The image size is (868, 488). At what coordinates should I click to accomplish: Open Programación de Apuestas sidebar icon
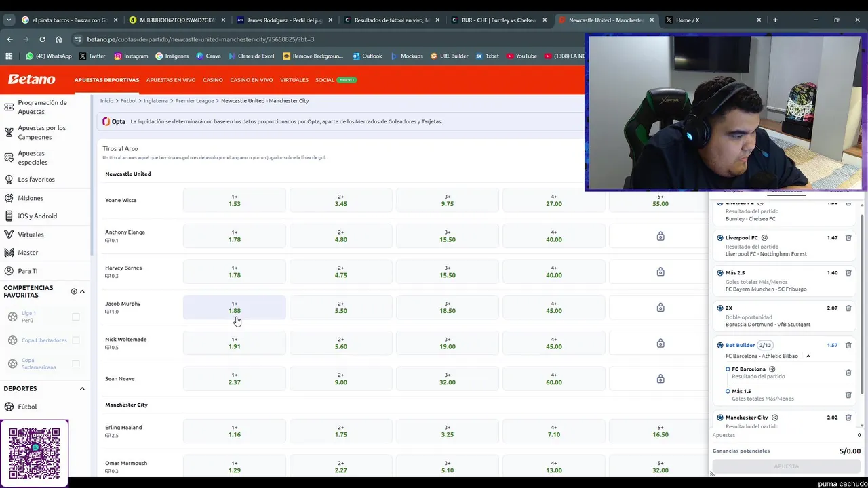(9, 107)
